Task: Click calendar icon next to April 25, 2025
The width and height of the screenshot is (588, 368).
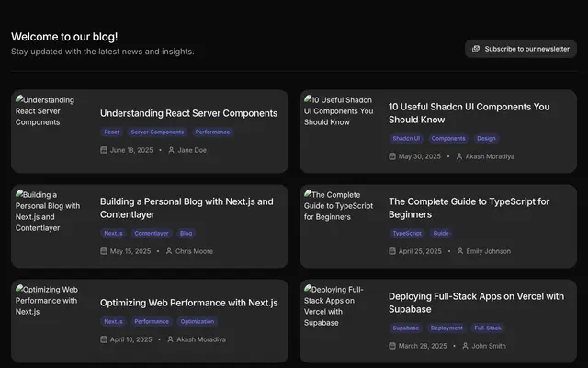Action: [392, 251]
